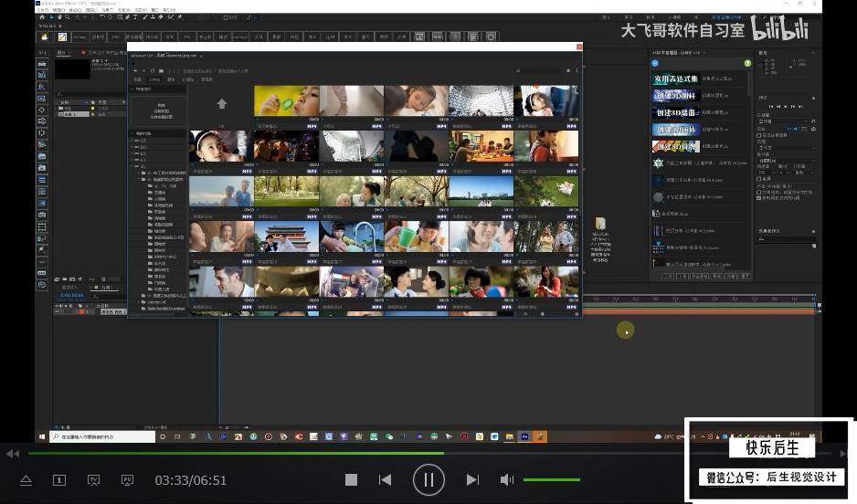This screenshot has width=857, height=504.
Task: Select the Pen tool in toolbar
Action: pyautogui.click(x=127, y=17)
